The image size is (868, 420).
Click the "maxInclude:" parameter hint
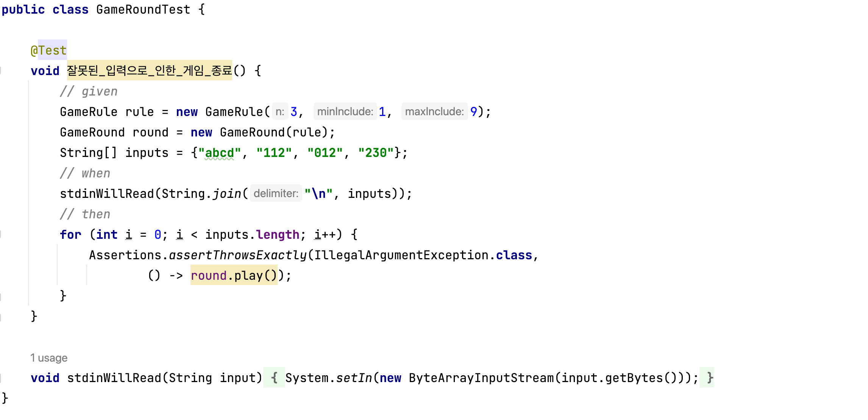pos(434,111)
